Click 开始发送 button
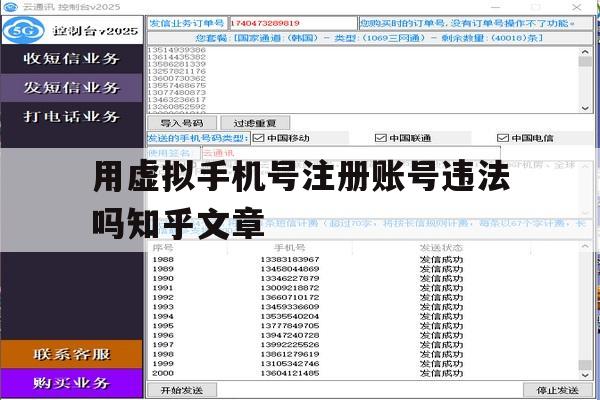The height and width of the screenshot is (400, 600). click(182, 390)
